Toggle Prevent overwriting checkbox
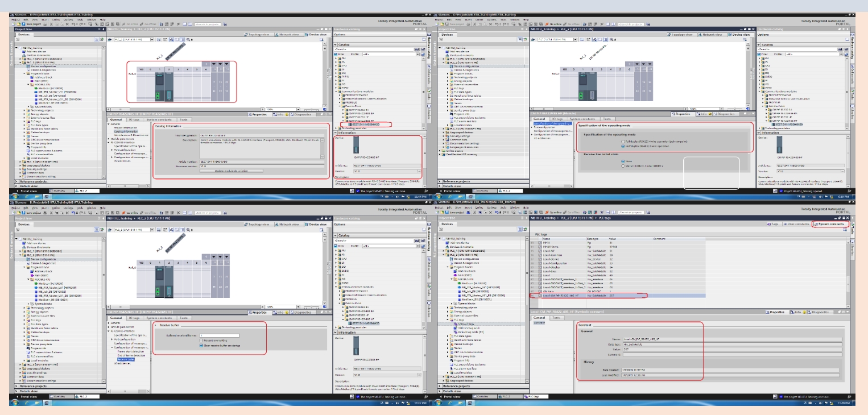Image resolution: width=868 pixels, height=415 pixels. click(x=201, y=340)
